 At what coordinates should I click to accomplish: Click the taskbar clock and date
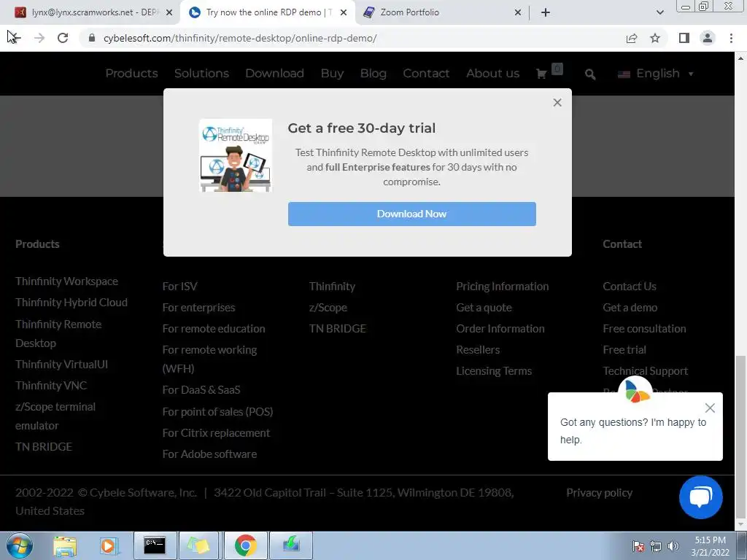coord(711,546)
